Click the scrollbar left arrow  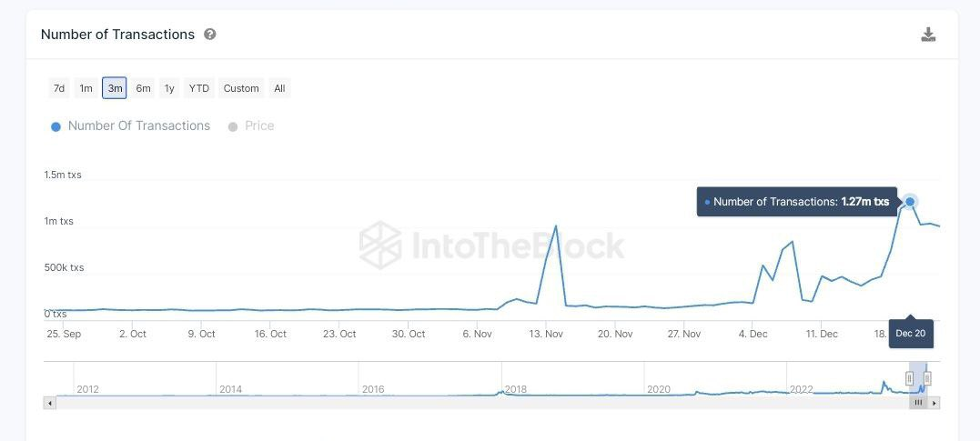(x=50, y=402)
